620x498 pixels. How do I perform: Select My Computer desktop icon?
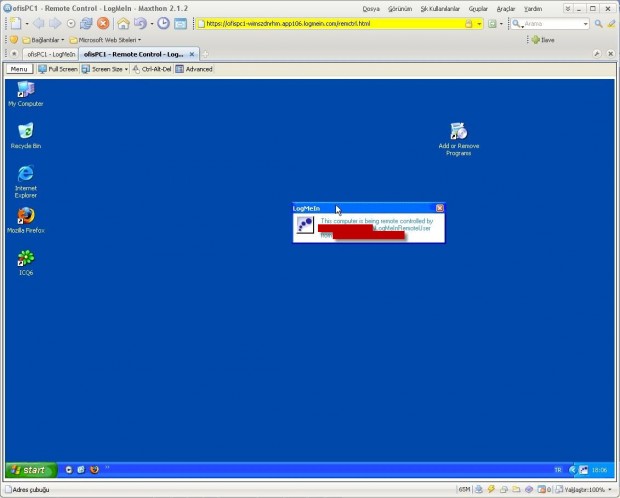coord(26,94)
